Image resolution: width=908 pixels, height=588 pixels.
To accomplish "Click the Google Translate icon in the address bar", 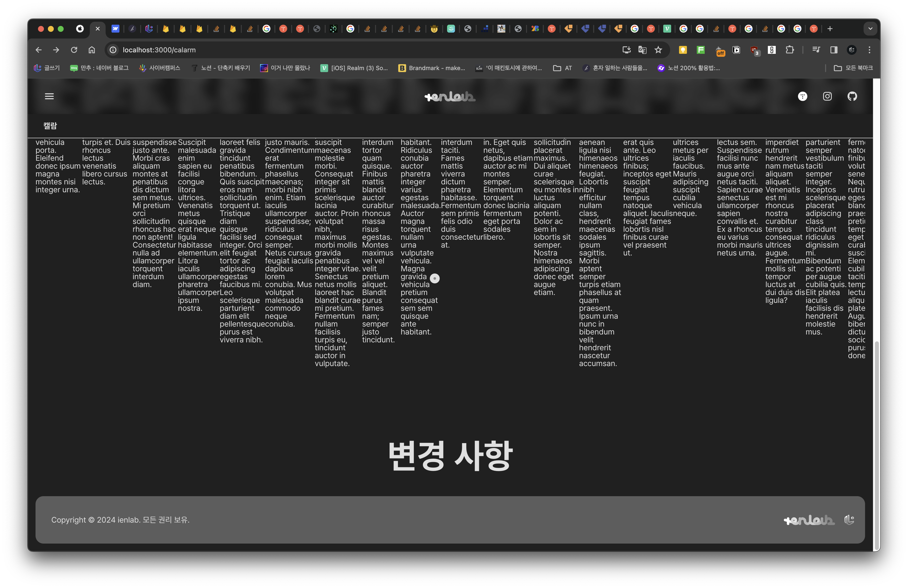I will click(x=643, y=50).
